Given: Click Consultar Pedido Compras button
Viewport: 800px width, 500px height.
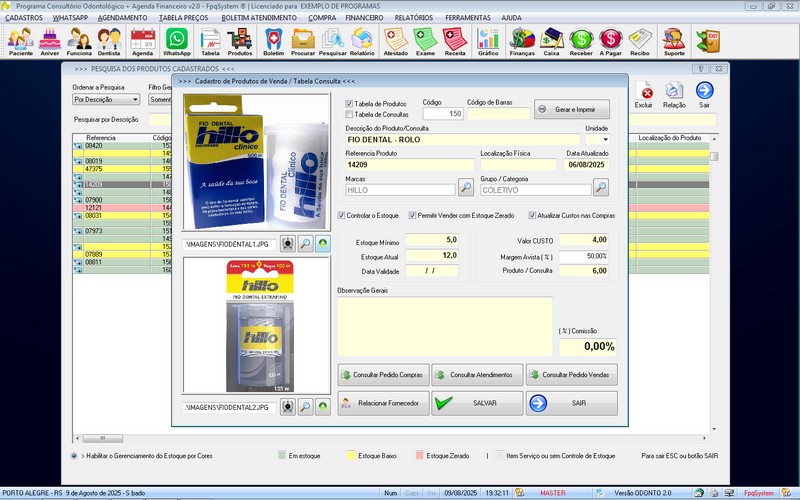Looking at the screenshot, I should click(x=383, y=374).
